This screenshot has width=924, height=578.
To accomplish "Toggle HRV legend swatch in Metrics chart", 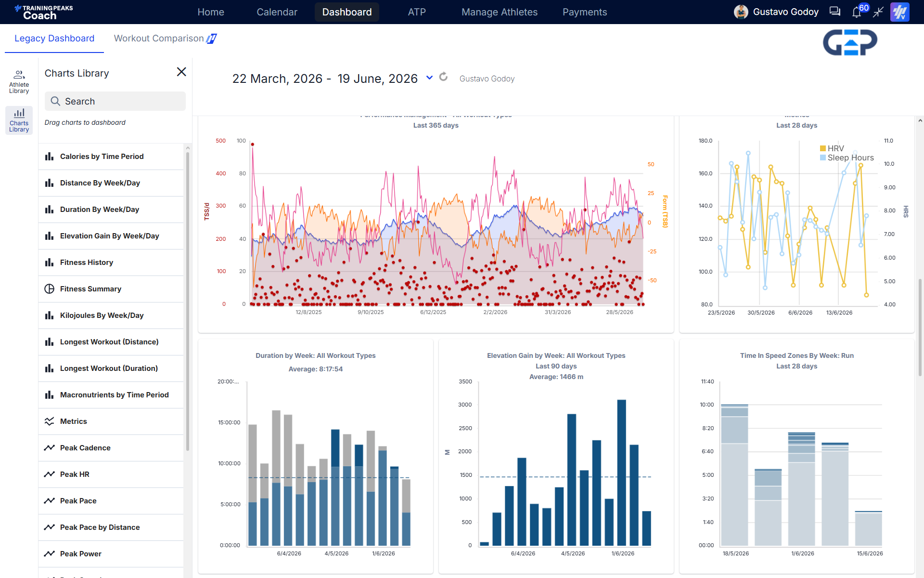I will click(x=823, y=148).
